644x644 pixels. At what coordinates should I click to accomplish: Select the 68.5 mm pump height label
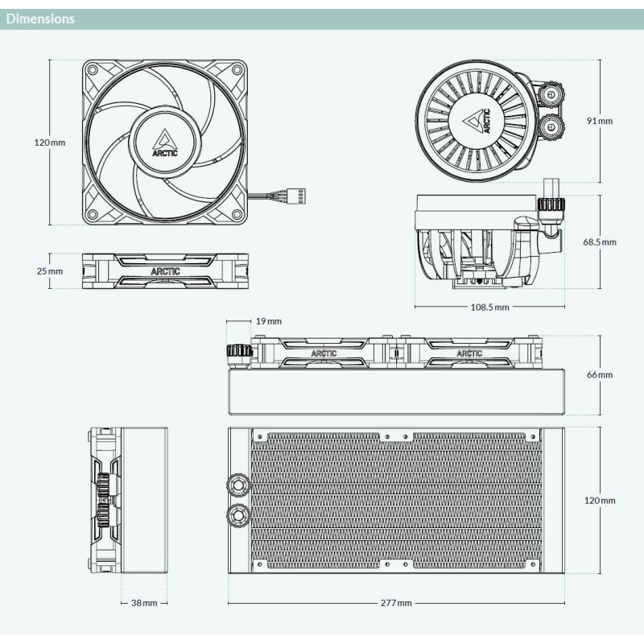pos(600,242)
